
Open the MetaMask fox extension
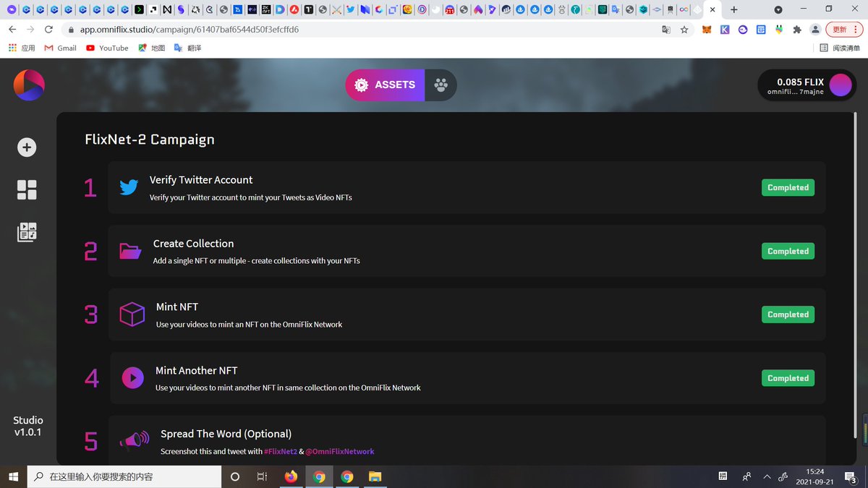pos(707,30)
